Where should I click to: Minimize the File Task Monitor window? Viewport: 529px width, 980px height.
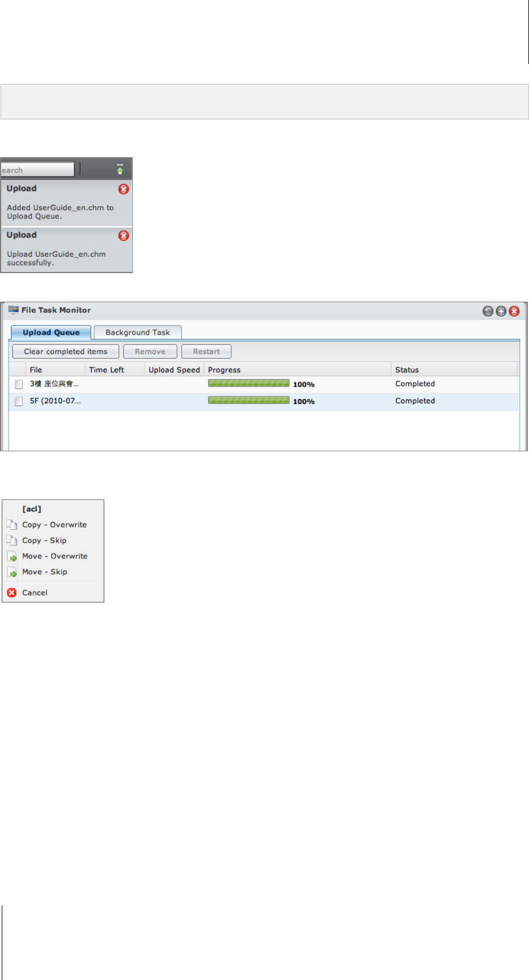(x=488, y=312)
